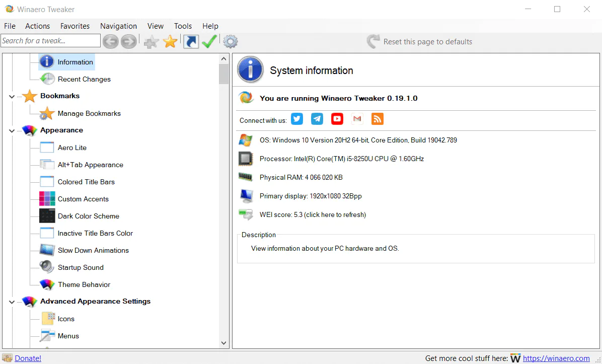
Task: Click the Startup Sound speaker icon
Action: click(x=47, y=267)
